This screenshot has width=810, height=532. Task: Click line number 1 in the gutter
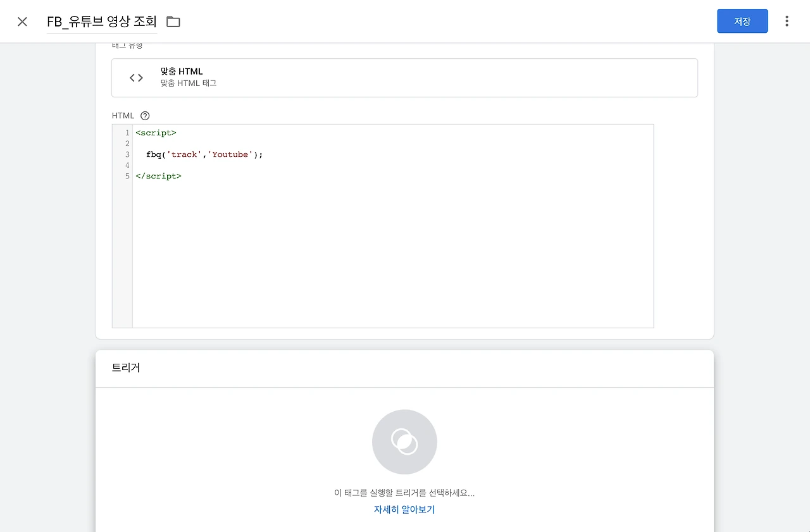[x=127, y=133]
